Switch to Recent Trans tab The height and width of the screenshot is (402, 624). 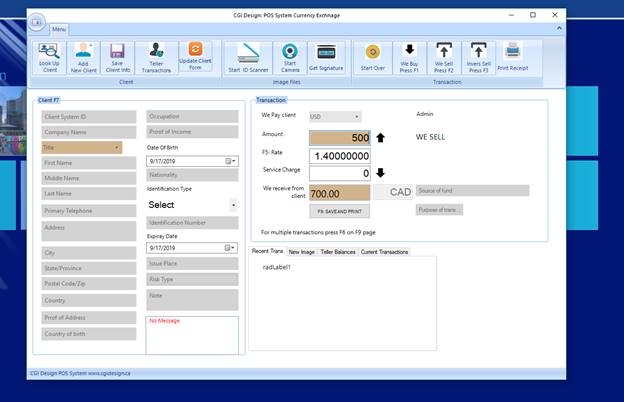(267, 251)
